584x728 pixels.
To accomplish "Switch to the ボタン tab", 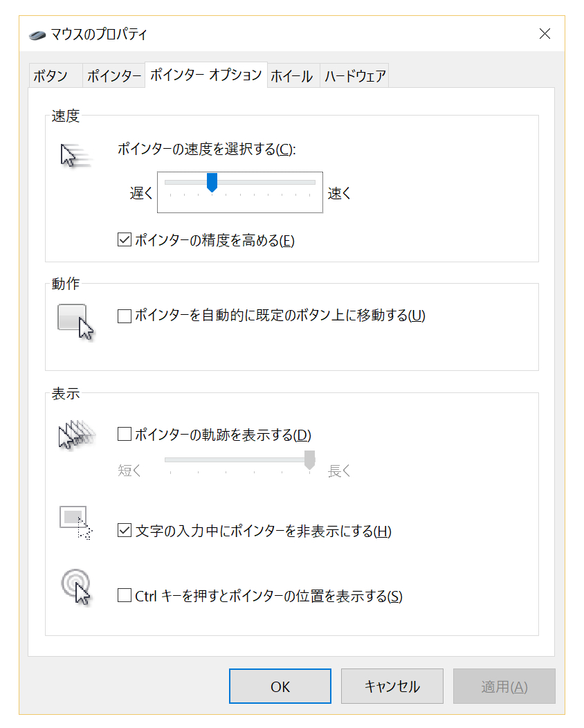I will [51, 76].
